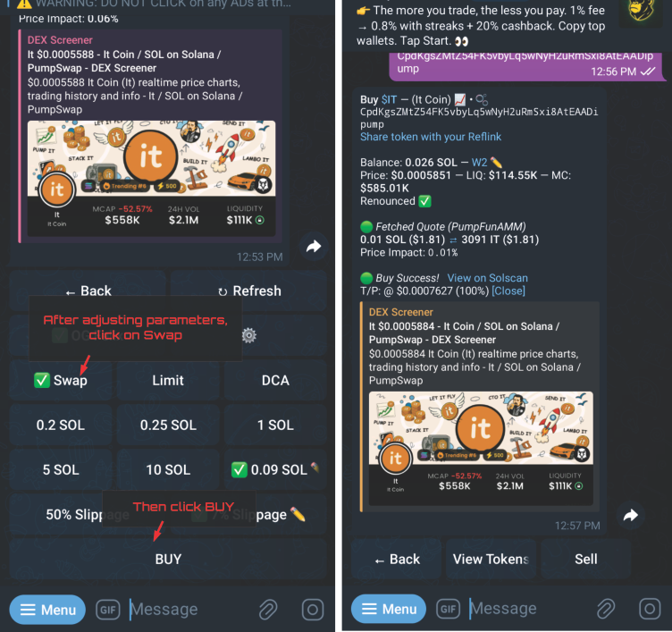The width and height of the screenshot is (672, 632).
Task: Toggle the checked 0.09 SOL custom amount
Action: 275,470
